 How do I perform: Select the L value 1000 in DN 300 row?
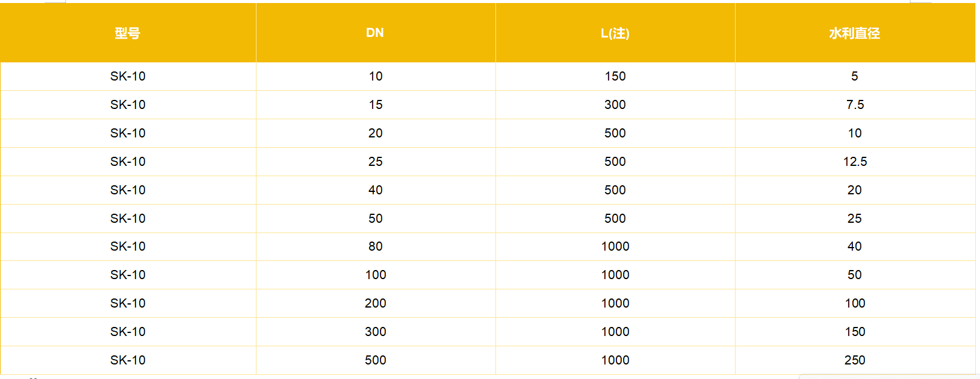pos(615,332)
